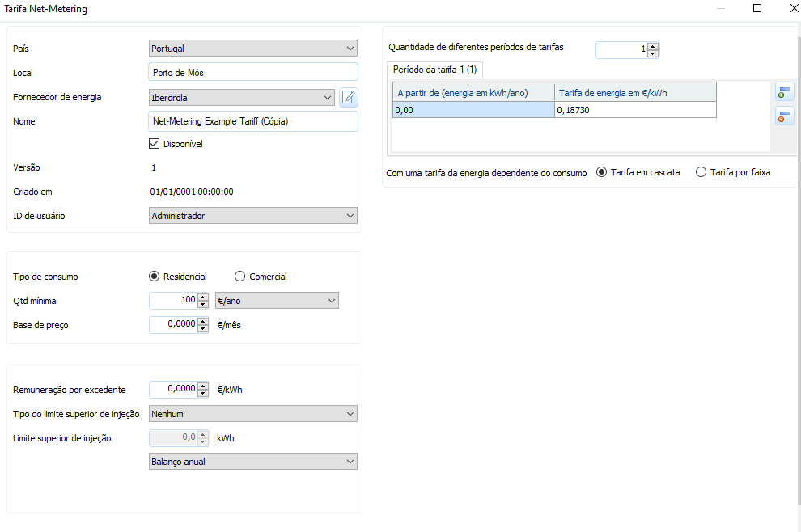
Task: Click the edit energy supplier icon
Action: click(x=348, y=98)
